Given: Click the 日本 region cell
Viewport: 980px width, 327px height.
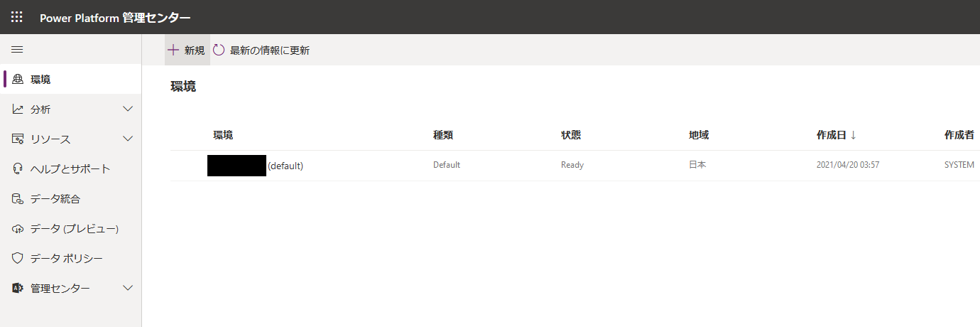Looking at the screenshot, I should 697,165.
